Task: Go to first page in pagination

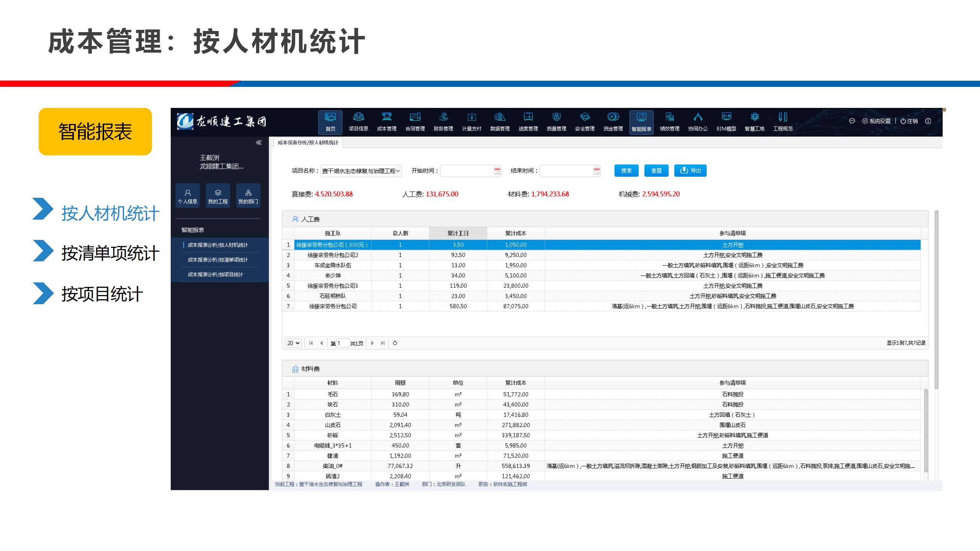Action: (x=311, y=343)
